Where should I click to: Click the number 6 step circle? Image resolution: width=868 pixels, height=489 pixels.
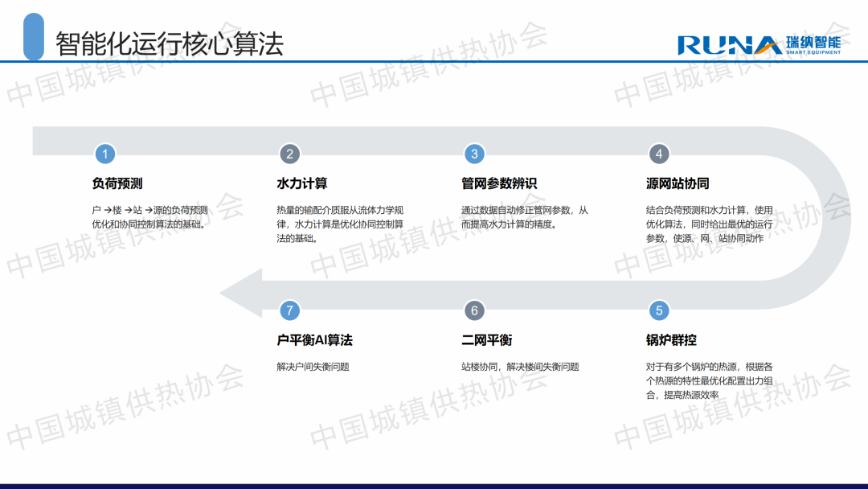pyautogui.click(x=474, y=310)
